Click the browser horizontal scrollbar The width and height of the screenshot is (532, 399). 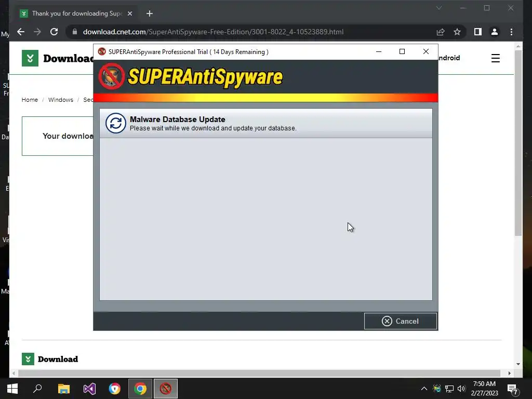259,373
